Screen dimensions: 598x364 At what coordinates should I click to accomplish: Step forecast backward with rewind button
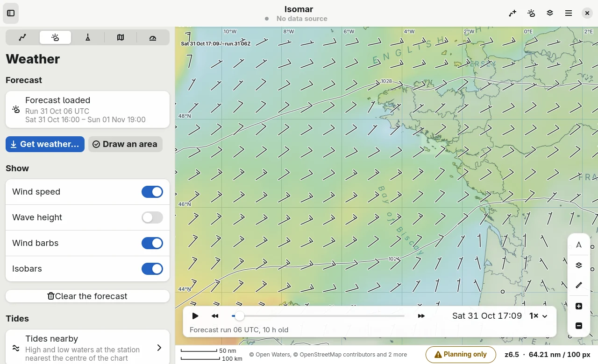(x=215, y=316)
